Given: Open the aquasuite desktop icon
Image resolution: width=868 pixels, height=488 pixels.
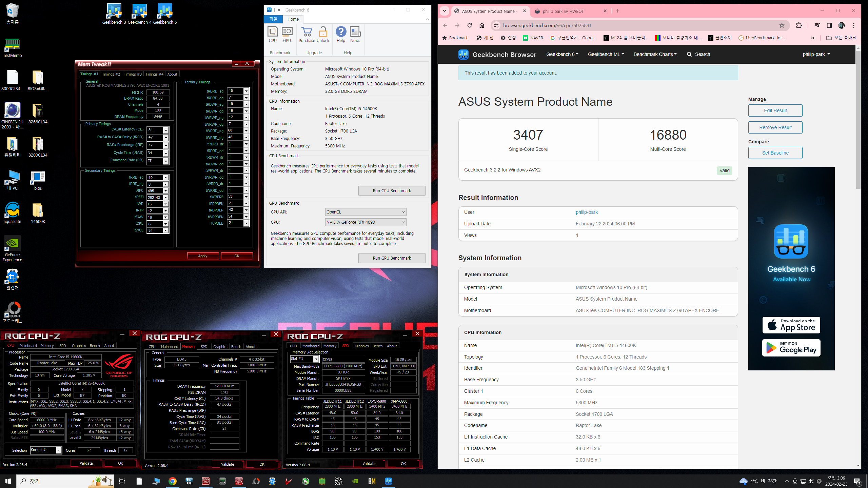Looking at the screenshot, I should (12, 213).
